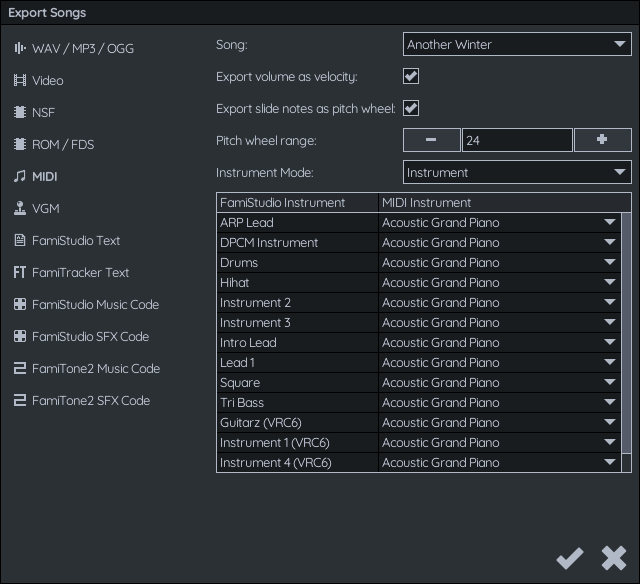Click the MIDI music note icon
This screenshot has height=584, width=640.
pyautogui.click(x=20, y=176)
